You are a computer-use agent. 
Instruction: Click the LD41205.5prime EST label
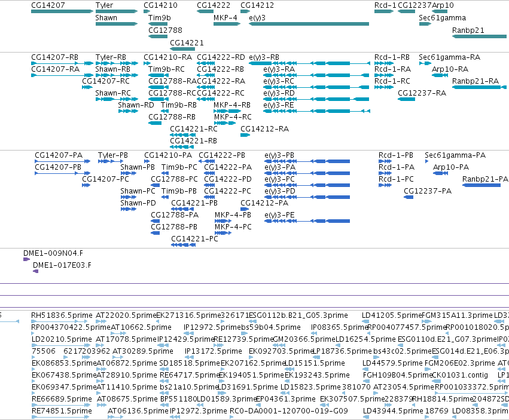click(392, 315)
